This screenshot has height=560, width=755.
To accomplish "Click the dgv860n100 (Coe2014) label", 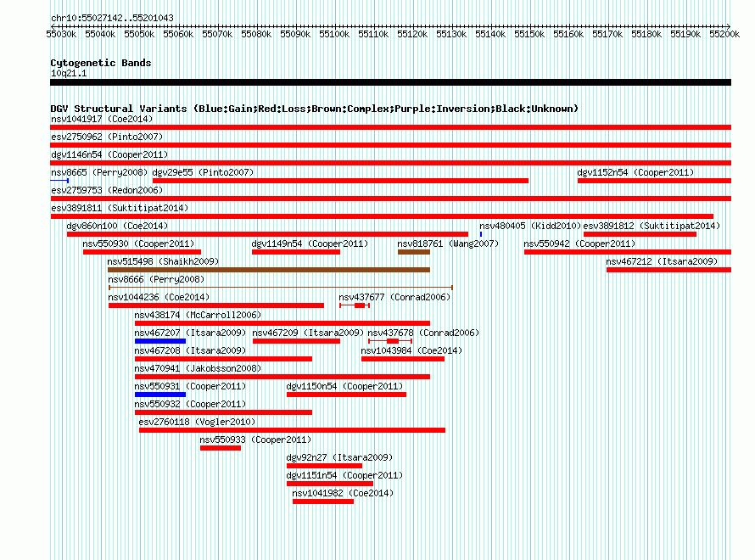I will [x=117, y=226].
